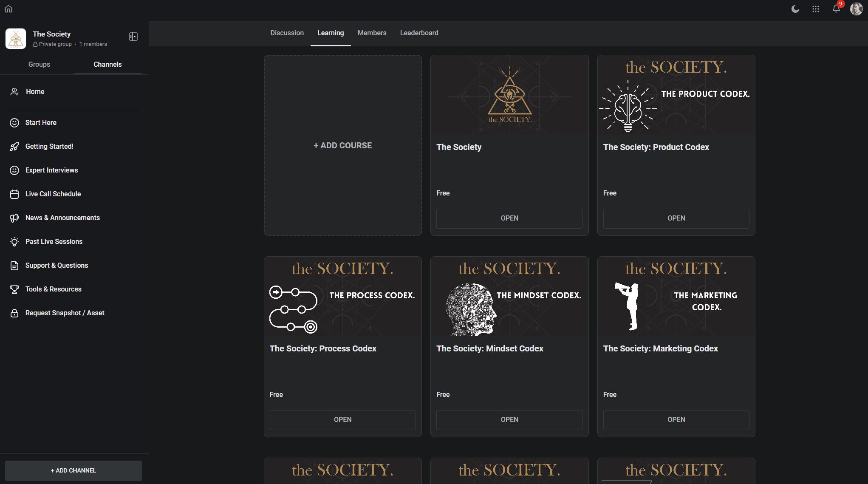Screen dimensions: 868x484
Task: Open the Past Live Sessions lightbulb channel
Action: pyautogui.click(x=54, y=241)
